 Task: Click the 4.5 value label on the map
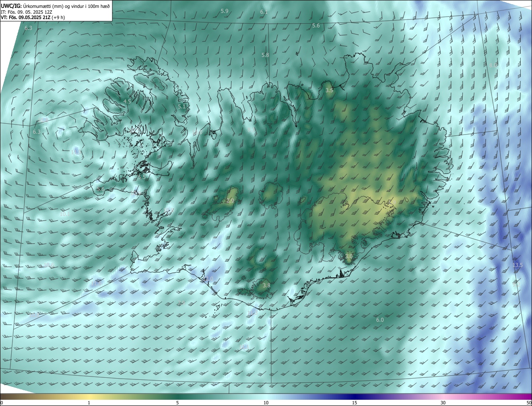pos(128,101)
